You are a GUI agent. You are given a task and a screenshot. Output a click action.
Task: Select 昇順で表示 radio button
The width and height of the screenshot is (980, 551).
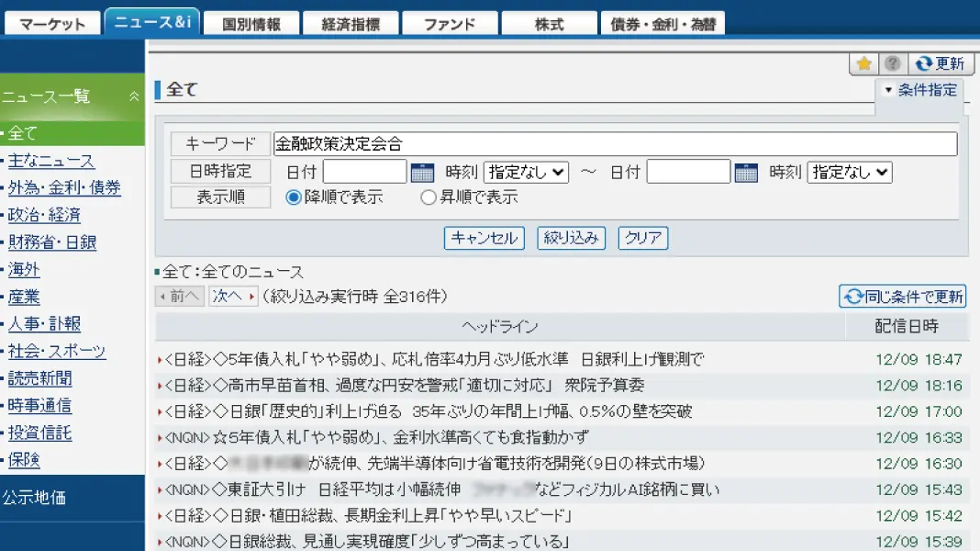429,197
